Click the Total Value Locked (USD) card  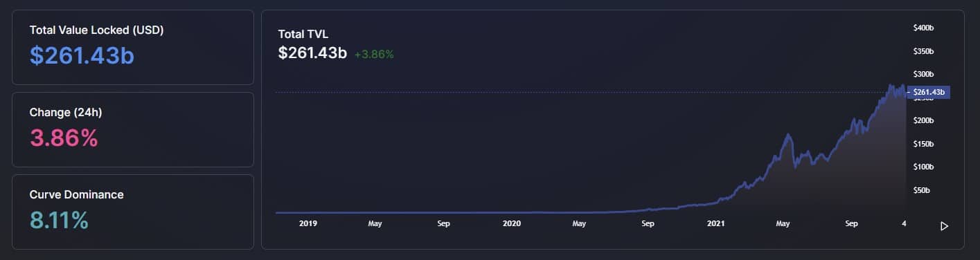coord(133,48)
